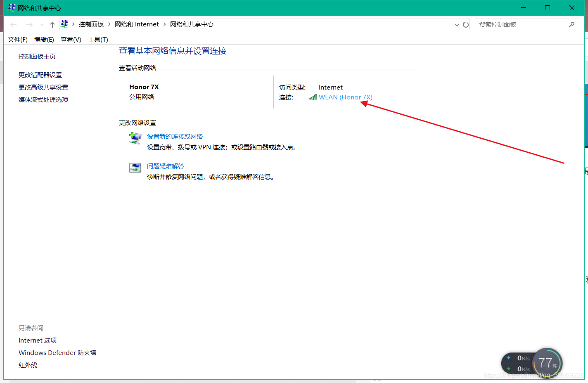Open the 工具(T) menu
The image size is (588, 383).
98,40
